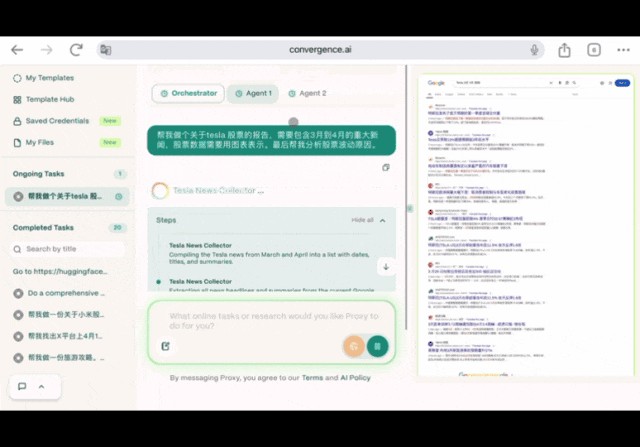Click the scroll-down arrow button in steps
Image resolution: width=640 pixels, height=447 pixels.
386,267
